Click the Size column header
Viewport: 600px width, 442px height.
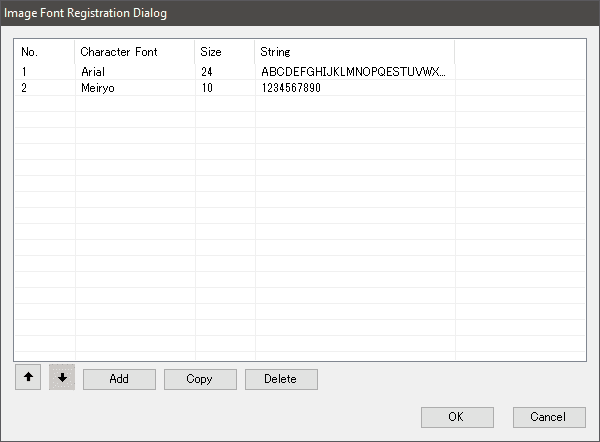coord(224,51)
